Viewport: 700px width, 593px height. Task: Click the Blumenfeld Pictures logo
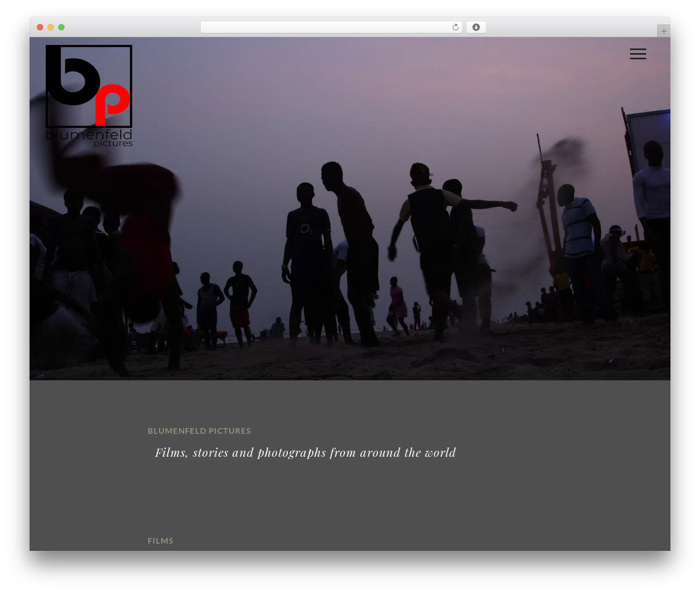click(89, 96)
